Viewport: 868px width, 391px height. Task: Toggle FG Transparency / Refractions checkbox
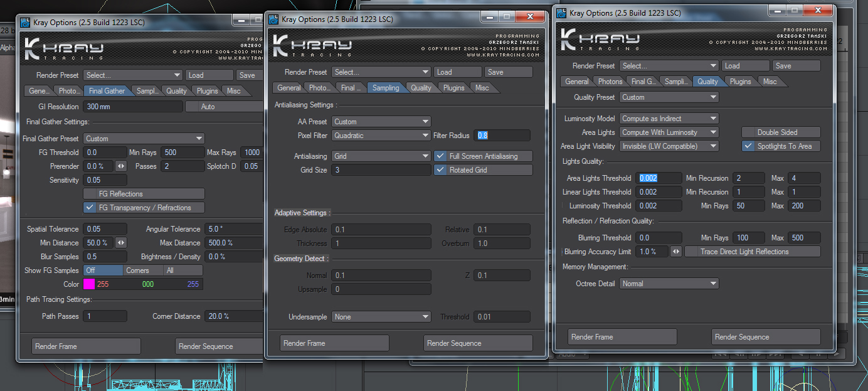[144, 208]
